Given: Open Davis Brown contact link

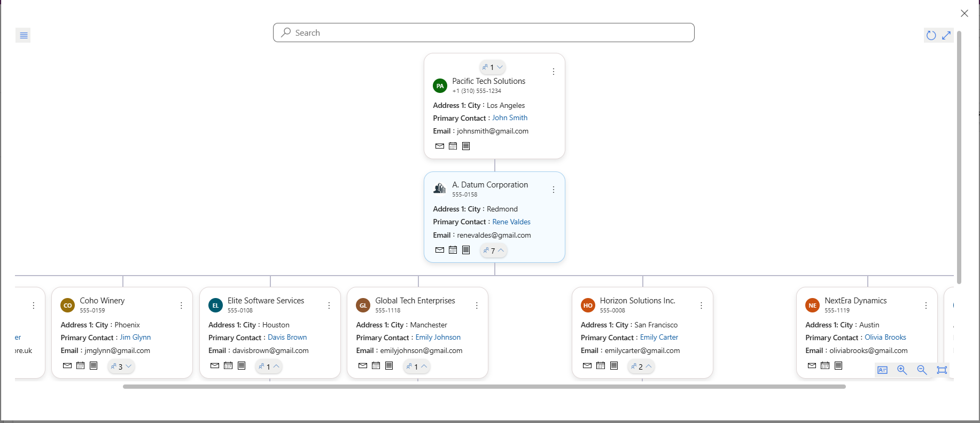Looking at the screenshot, I should 287,338.
